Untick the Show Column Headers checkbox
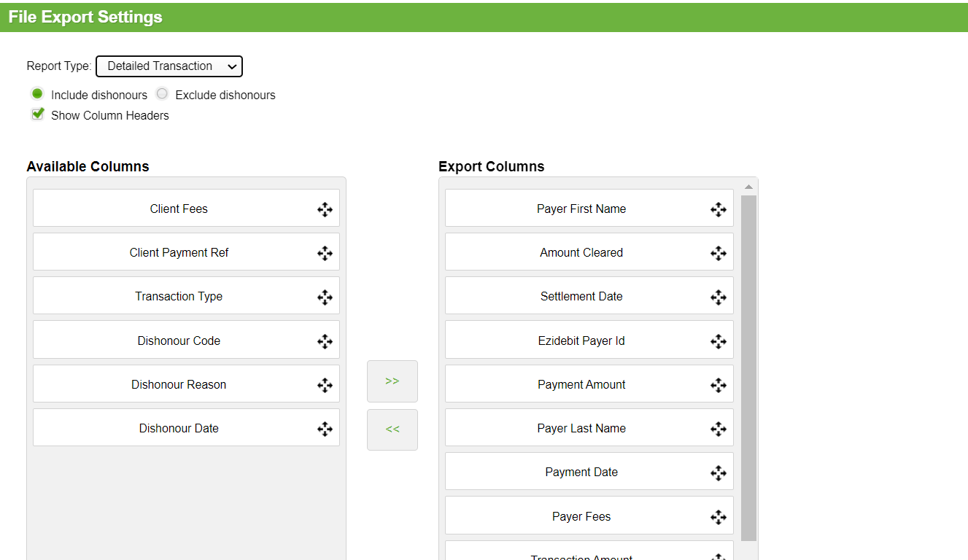968x560 pixels. [38, 114]
